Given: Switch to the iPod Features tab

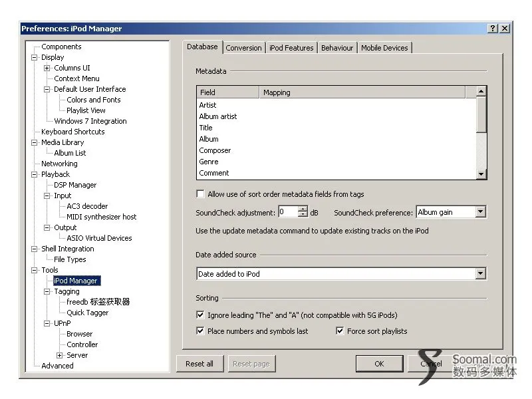Looking at the screenshot, I should click(291, 48).
